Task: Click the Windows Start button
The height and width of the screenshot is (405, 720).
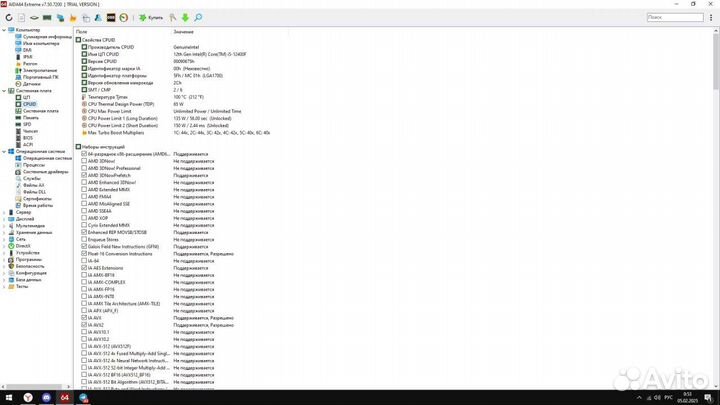Action: coord(10,397)
